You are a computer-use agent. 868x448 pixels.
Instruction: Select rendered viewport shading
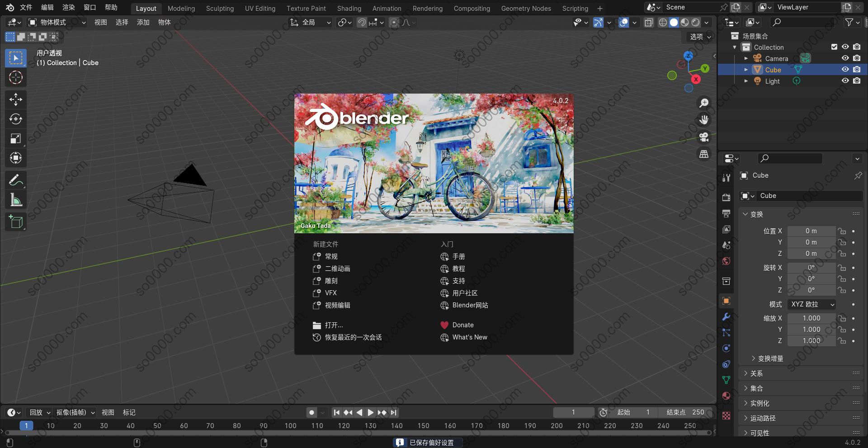point(696,23)
